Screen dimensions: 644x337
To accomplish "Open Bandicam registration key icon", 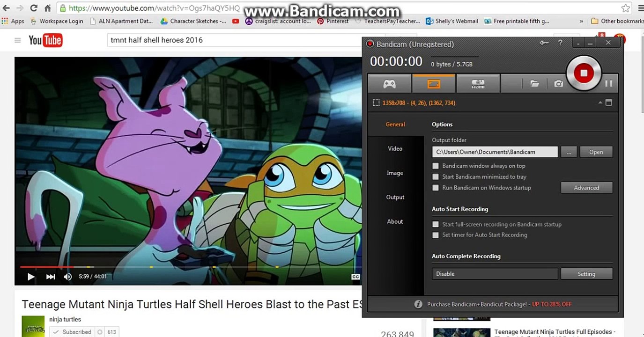I will pyautogui.click(x=544, y=43).
